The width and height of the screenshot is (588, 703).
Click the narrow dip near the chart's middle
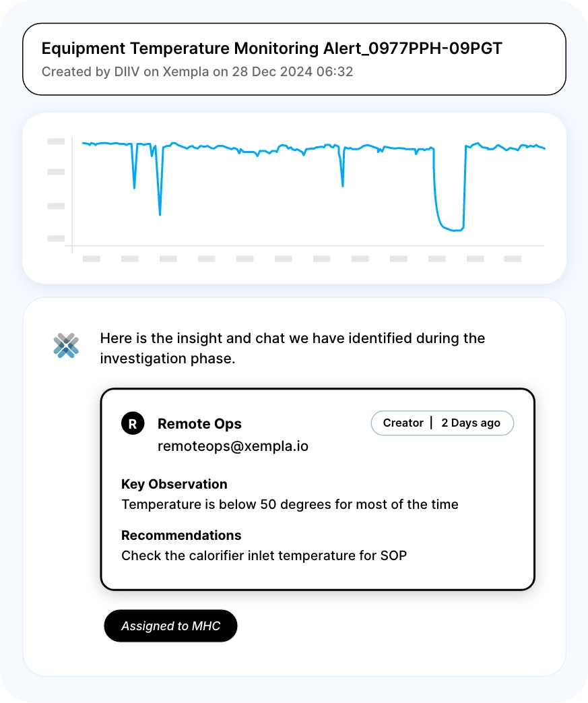tap(343, 183)
